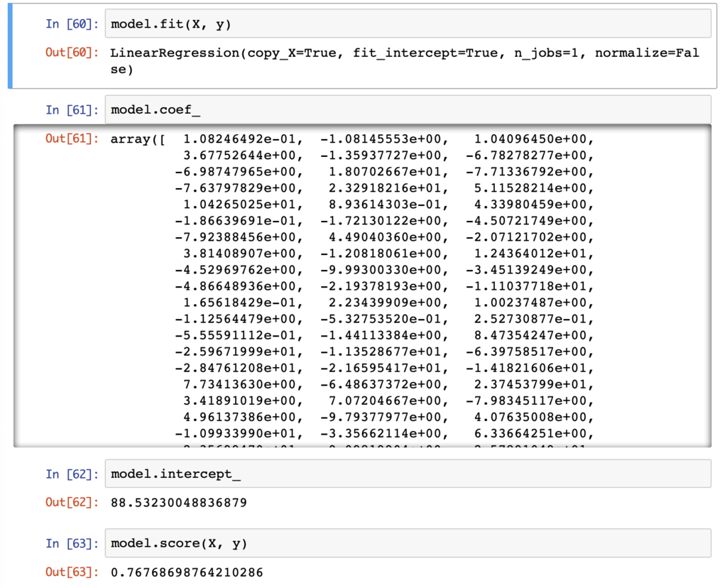Click coefficient -9.99300330e+00

381,270
